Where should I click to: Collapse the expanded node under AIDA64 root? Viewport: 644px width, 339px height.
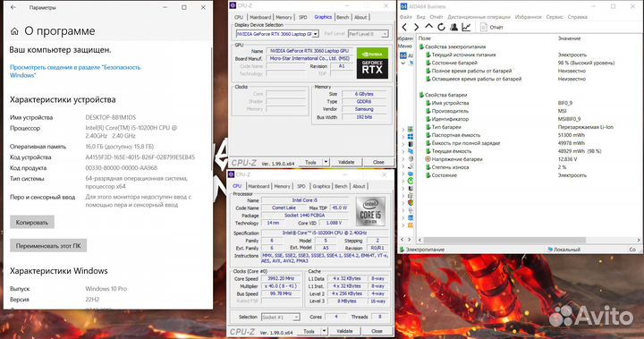click(402, 63)
